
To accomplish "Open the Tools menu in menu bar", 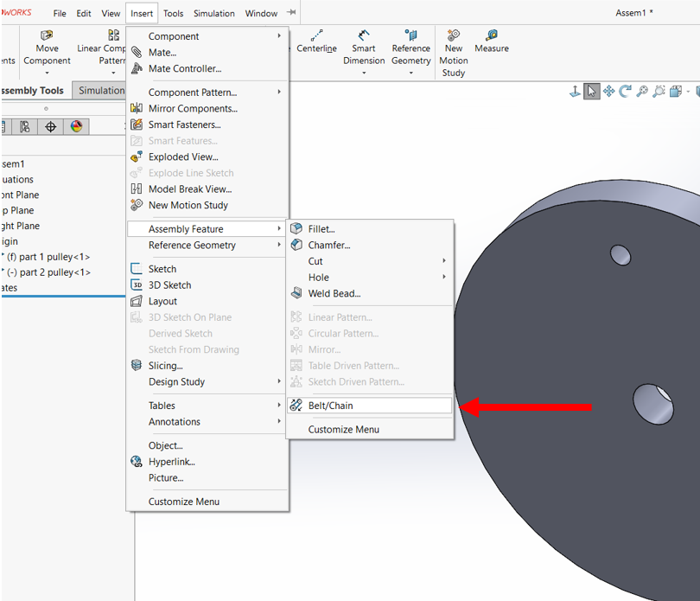I will click(173, 14).
